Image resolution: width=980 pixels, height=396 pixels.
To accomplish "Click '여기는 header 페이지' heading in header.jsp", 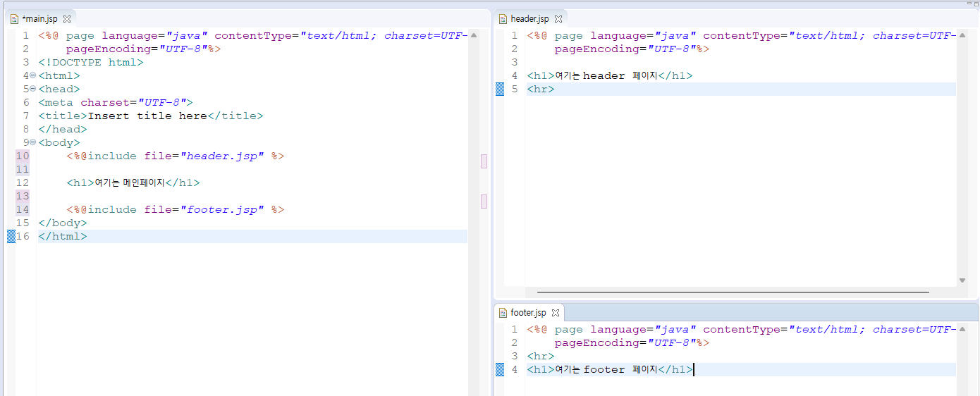I will (609, 75).
